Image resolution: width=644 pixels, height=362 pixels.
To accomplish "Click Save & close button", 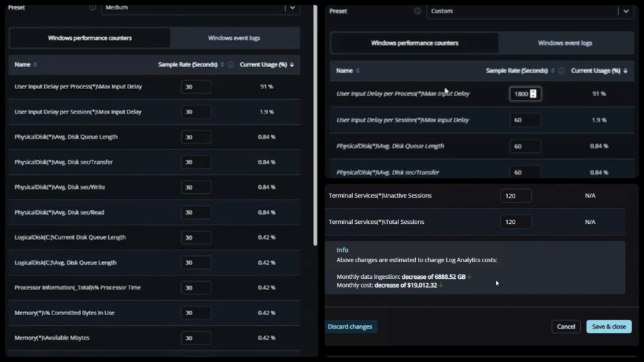I will pyautogui.click(x=608, y=326).
